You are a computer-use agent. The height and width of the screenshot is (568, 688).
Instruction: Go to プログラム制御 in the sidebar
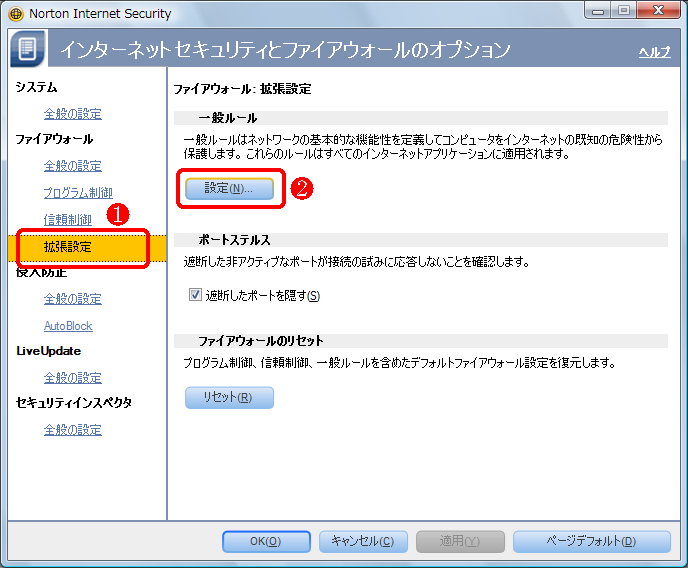77,192
